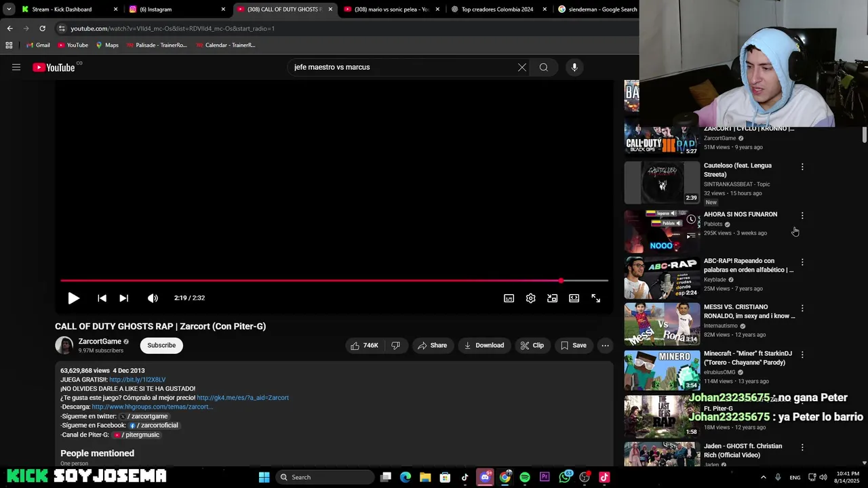Start voice search with microphone
The width and height of the screenshot is (868, 488).
574,67
